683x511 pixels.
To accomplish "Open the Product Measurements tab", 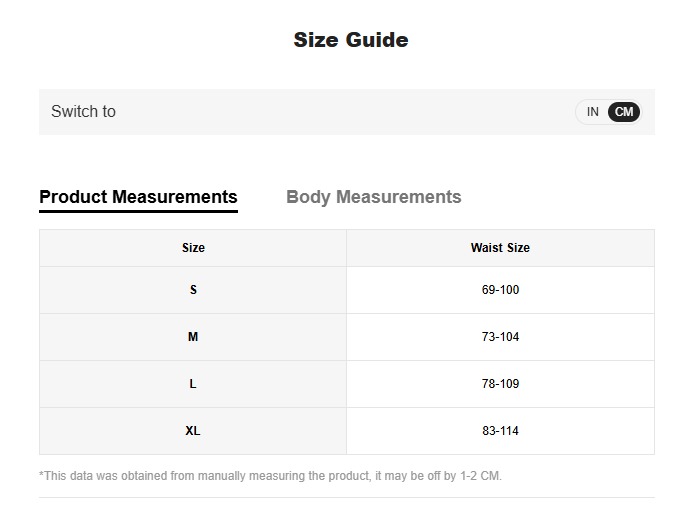I will coord(138,197).
